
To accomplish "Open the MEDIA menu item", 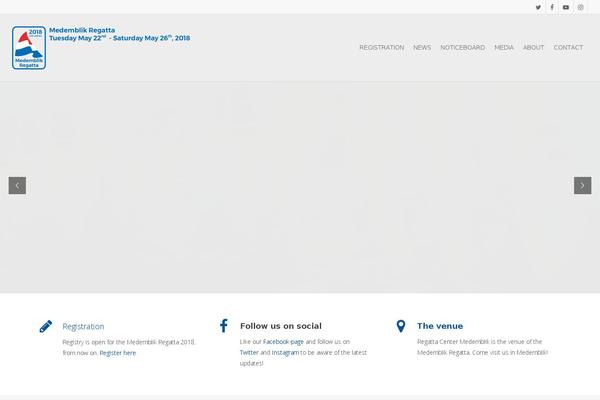I will pos(504,47).
